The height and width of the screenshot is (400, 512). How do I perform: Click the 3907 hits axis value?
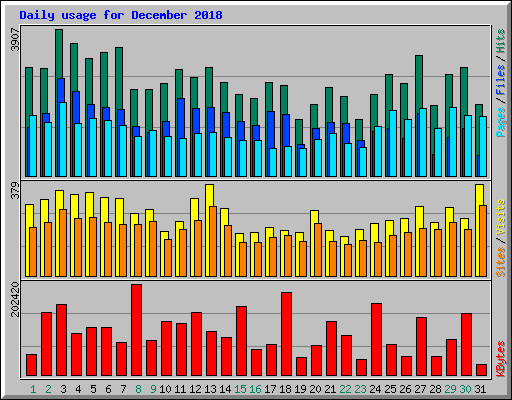tap(15, 40)
